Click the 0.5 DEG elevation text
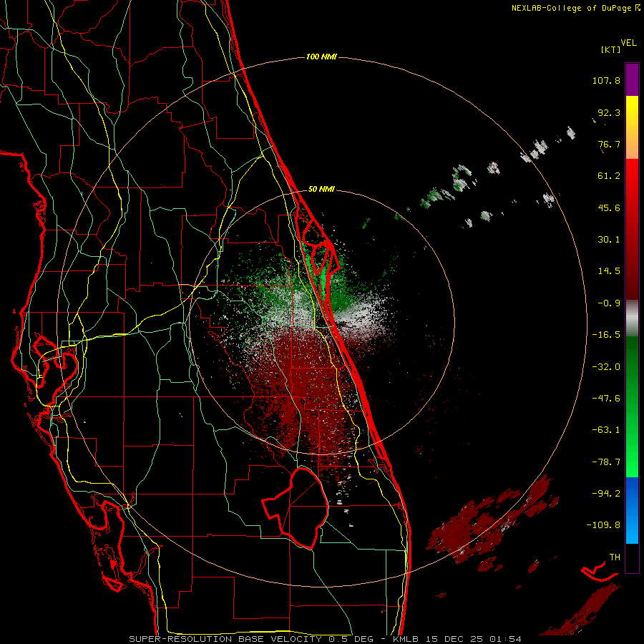The height and width of the screenshot is (644, 644). 351,639
